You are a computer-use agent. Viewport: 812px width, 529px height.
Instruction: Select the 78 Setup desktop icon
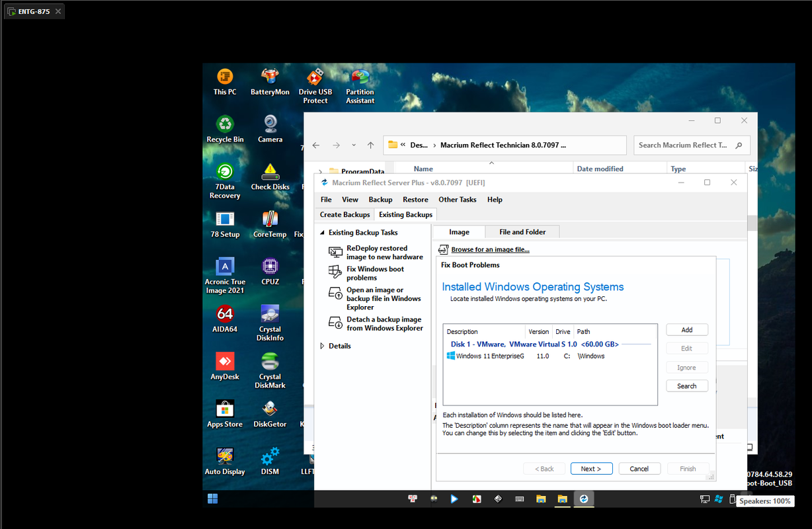pyautogui.click(x=225, y=224)
